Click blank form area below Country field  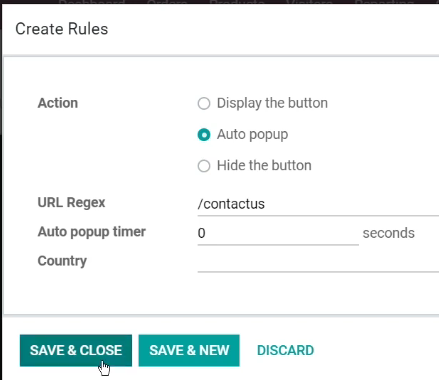(x=220, y=293)
